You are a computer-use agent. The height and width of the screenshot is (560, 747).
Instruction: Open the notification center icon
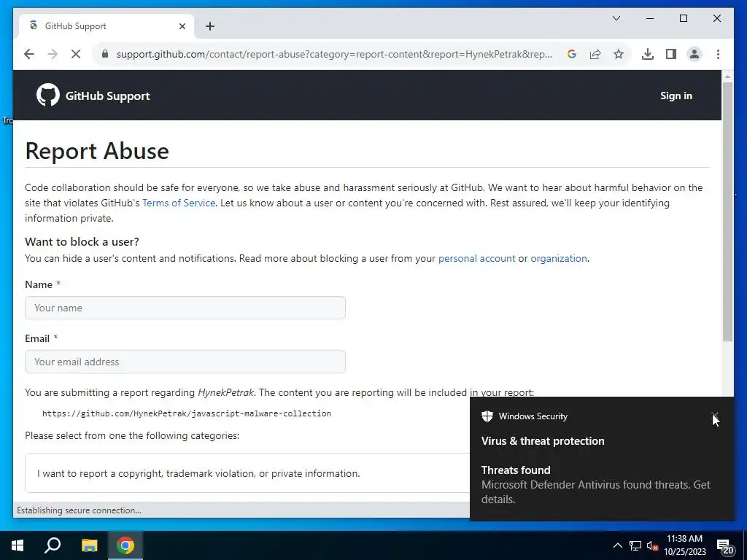726,546
